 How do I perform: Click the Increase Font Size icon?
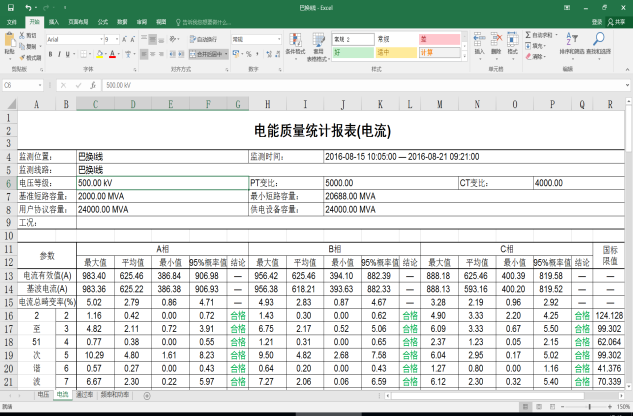(124, 39)
